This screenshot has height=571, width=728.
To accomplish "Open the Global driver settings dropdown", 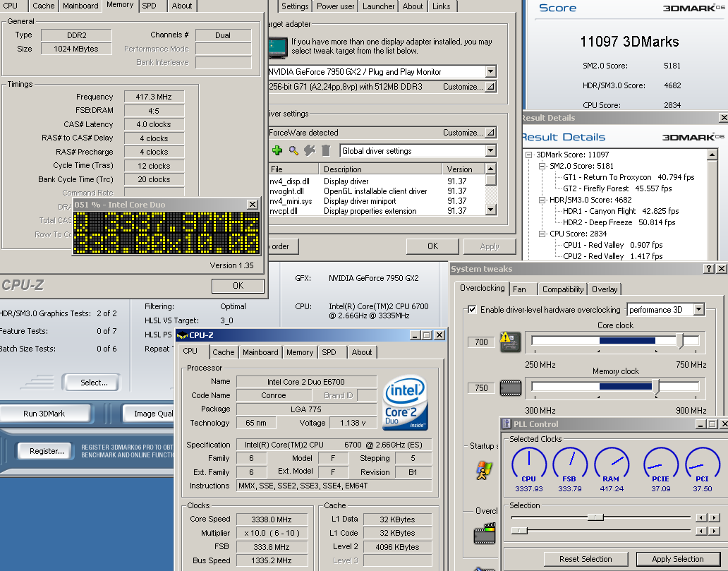I will tap(491, 150).
